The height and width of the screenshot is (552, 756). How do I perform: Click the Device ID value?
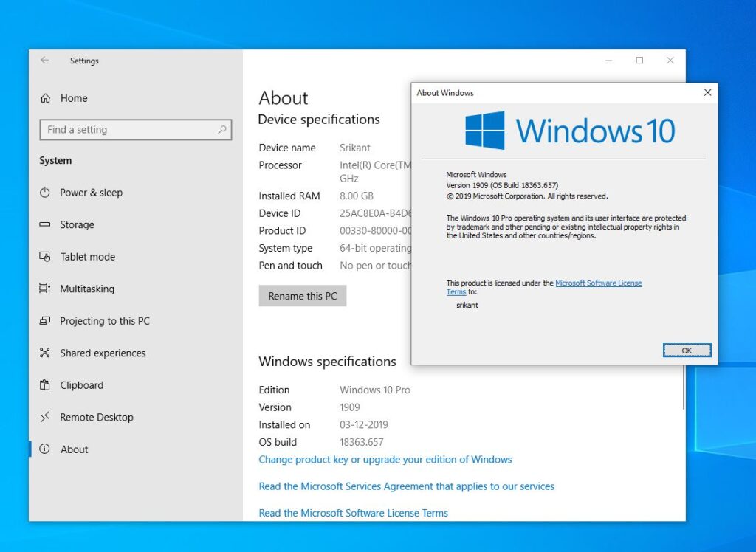pyautogui.click(x=375, y=213)
